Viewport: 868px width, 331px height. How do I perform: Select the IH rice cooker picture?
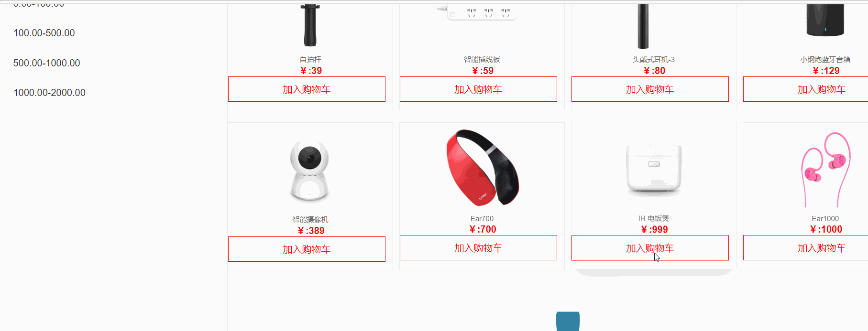point(654,171)
